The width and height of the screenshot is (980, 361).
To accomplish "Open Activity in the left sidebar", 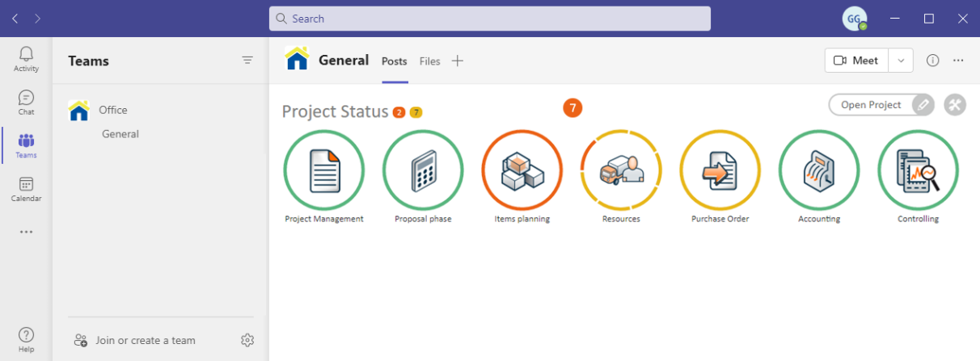I will (x=26, y=59).
